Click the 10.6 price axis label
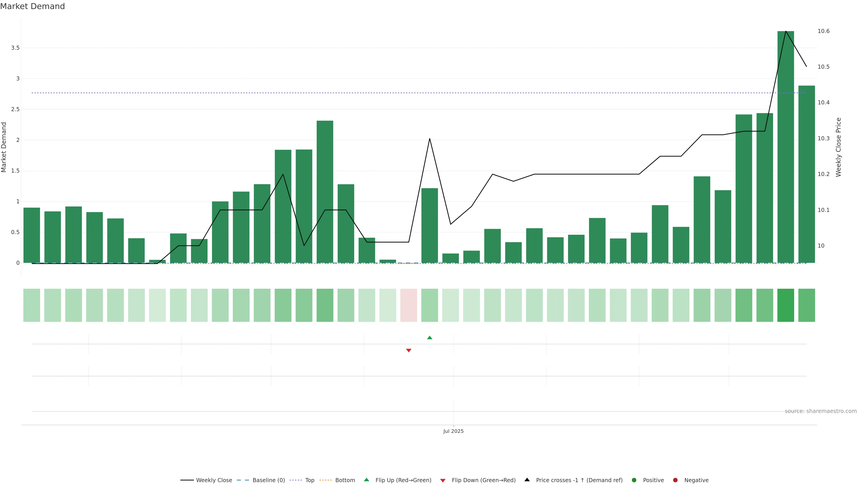This screenshot has width=868, height=488. (x=823, y=31)
